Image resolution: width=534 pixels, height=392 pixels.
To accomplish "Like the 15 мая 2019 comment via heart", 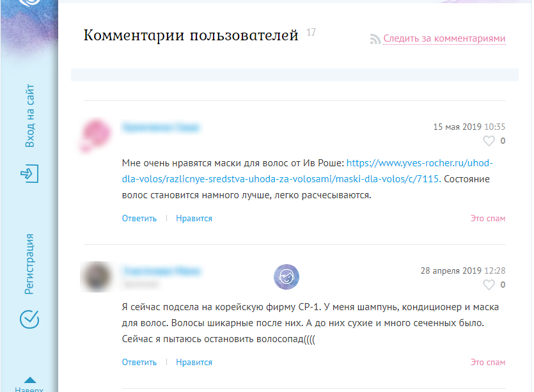I will click(489, 141).
